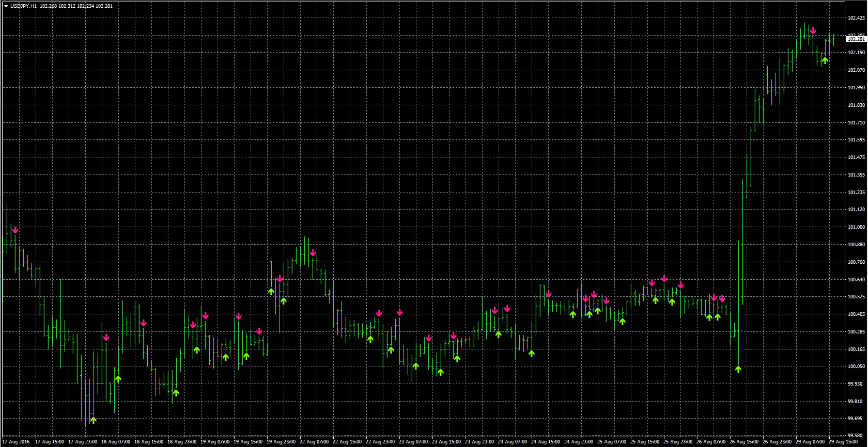The height and width of the screenshot is (447, 868).
Task: Select the 17 Aug 2016 date label
Action: pyautogui.click(x=17, y=442)
